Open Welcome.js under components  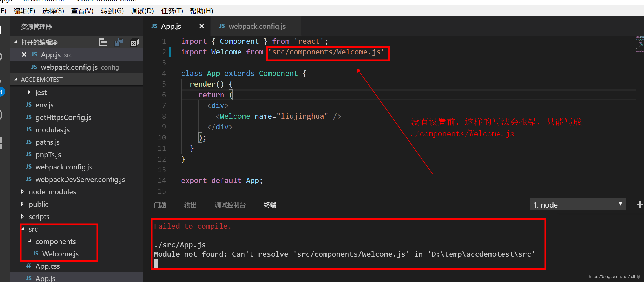click(x=76, y=254)
